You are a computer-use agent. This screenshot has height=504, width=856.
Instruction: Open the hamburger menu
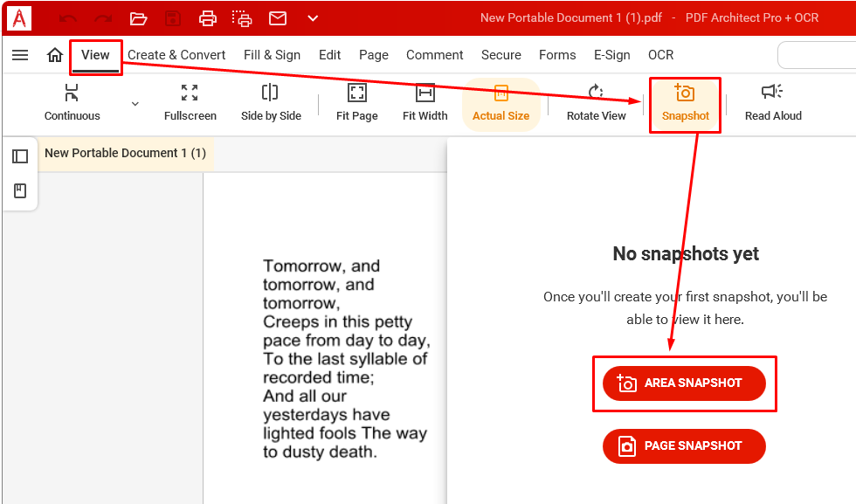click(x=20, y=55)
